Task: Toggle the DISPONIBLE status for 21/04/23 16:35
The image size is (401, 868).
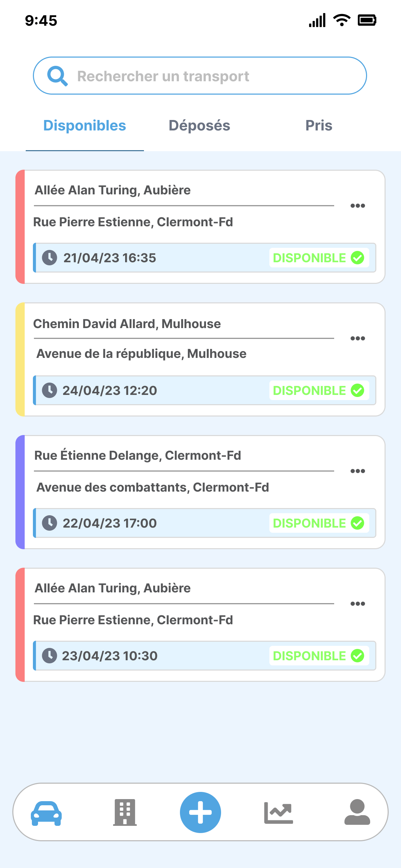Action: 319,258
